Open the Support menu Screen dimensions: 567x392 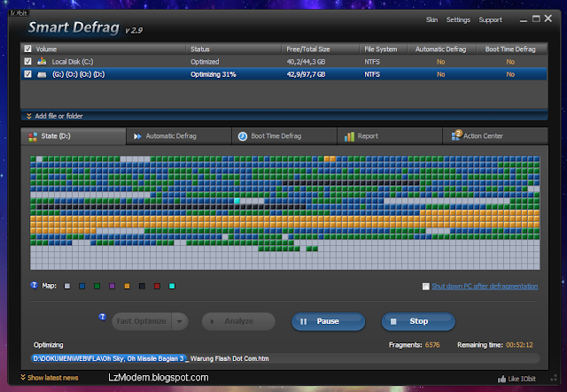(490, 19)
